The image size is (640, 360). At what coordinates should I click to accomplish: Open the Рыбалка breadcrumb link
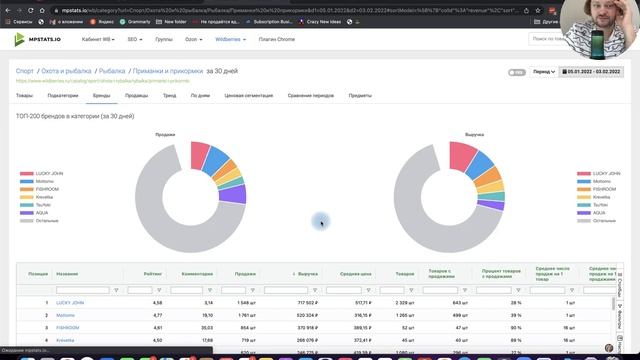click(112, 71)
